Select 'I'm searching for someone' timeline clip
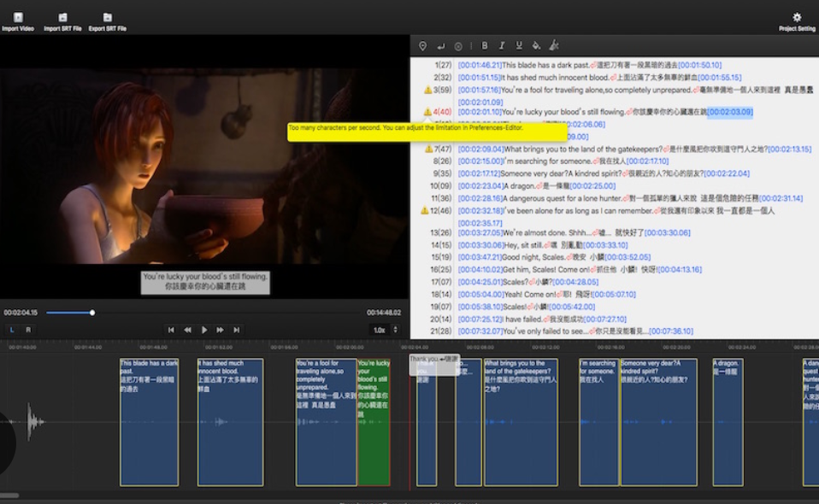The width and height of the screenshot is (819, 504). 598,422
